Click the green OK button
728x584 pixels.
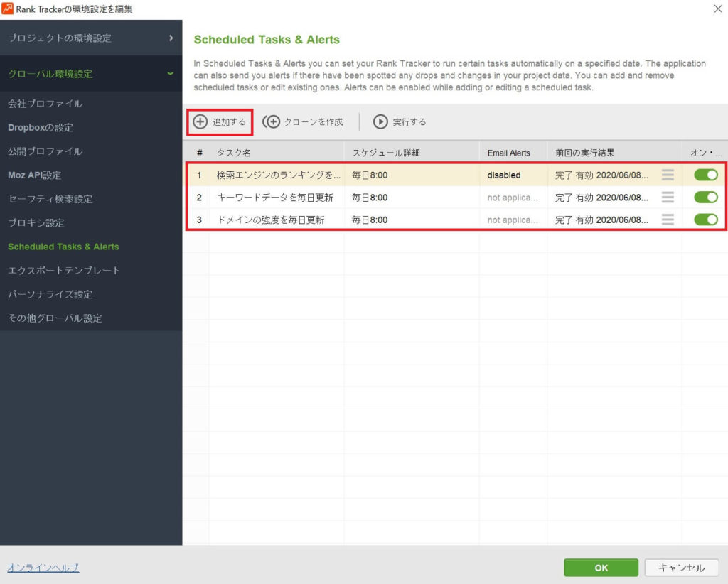tap(601, 568)
